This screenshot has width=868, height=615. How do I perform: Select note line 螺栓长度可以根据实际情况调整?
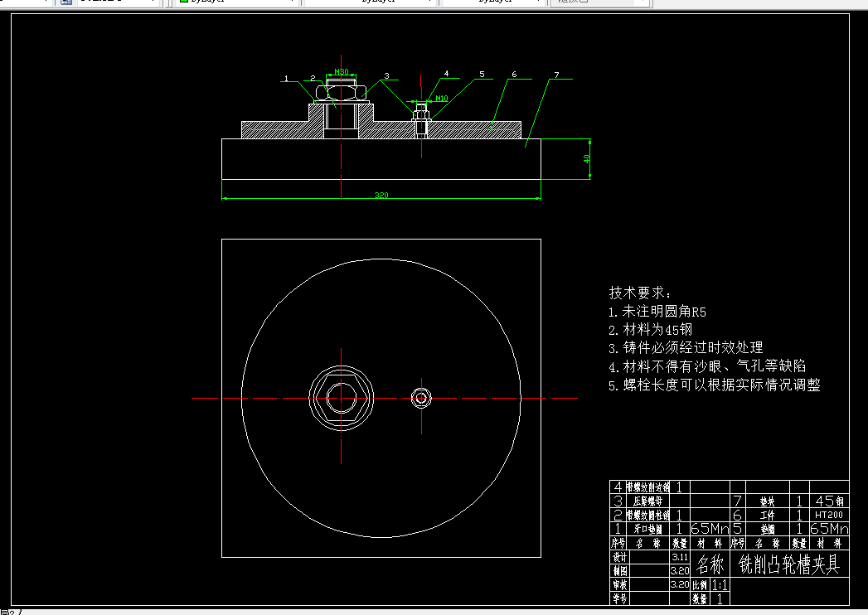715,385
